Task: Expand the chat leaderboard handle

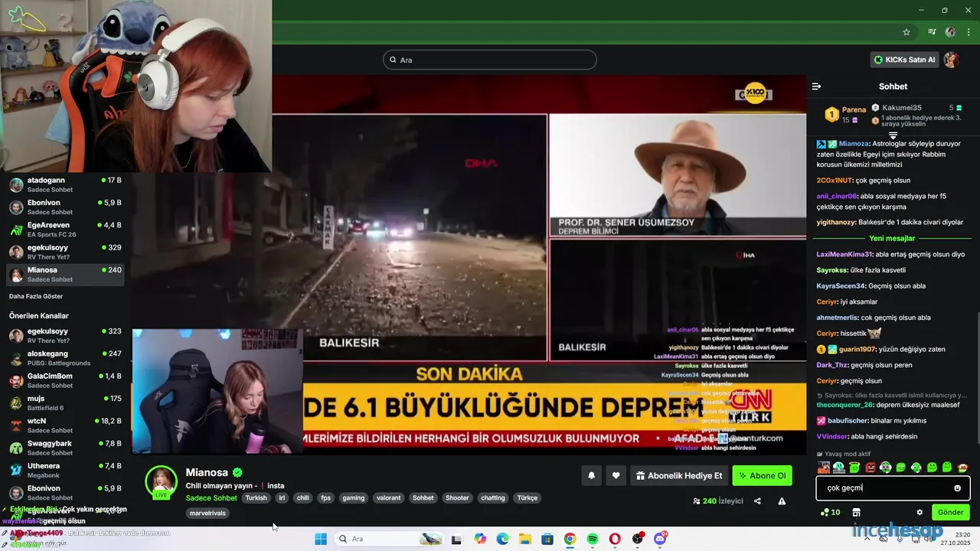Action: pyautogui.click(x=893, y=135)
